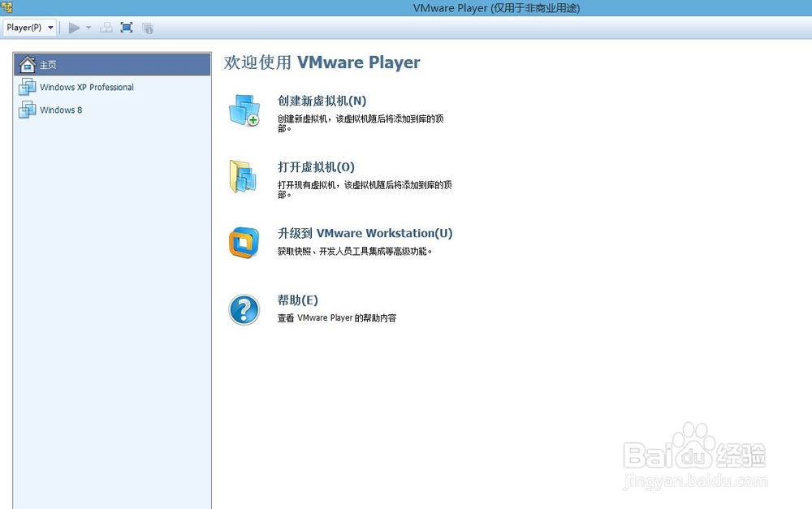This screenshot has height=509, width=812.
Task: Enter full screen mode via toolbar icon
Action: click(127, 28)
